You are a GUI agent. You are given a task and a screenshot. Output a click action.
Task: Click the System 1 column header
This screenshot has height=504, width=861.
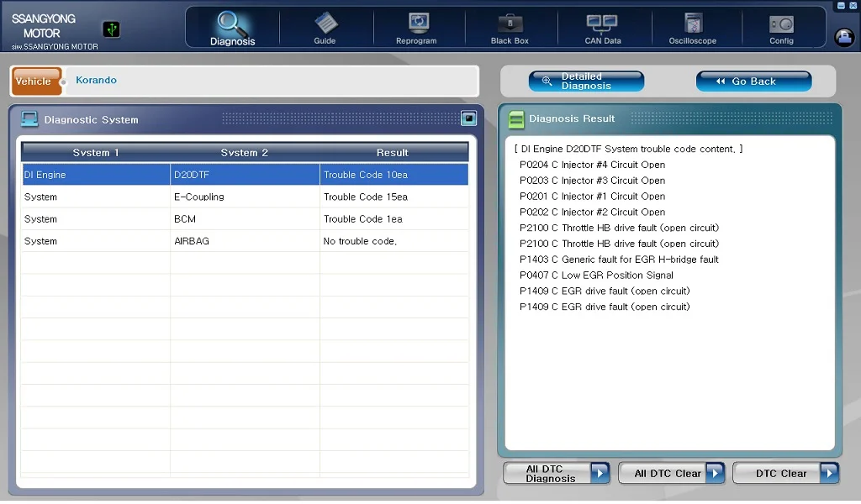point(96,153)
